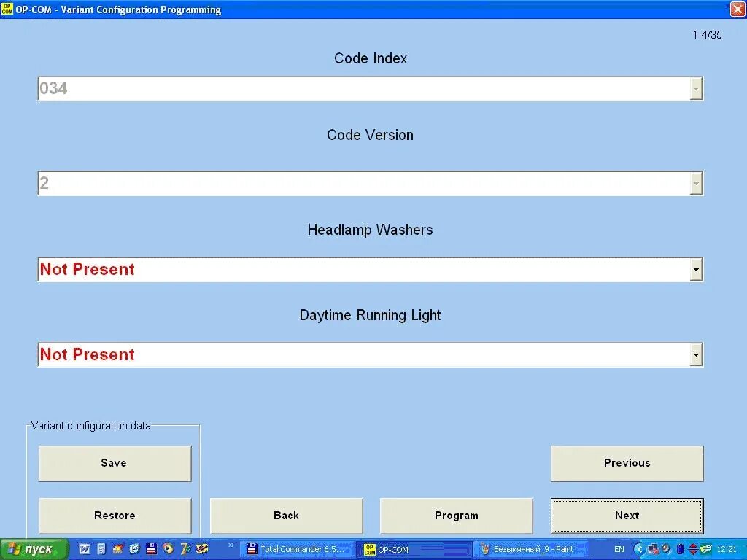The width and height of the screenshot is (747, 560).
Task: Click the Code Index field showing 034
Action: point(370,89)
